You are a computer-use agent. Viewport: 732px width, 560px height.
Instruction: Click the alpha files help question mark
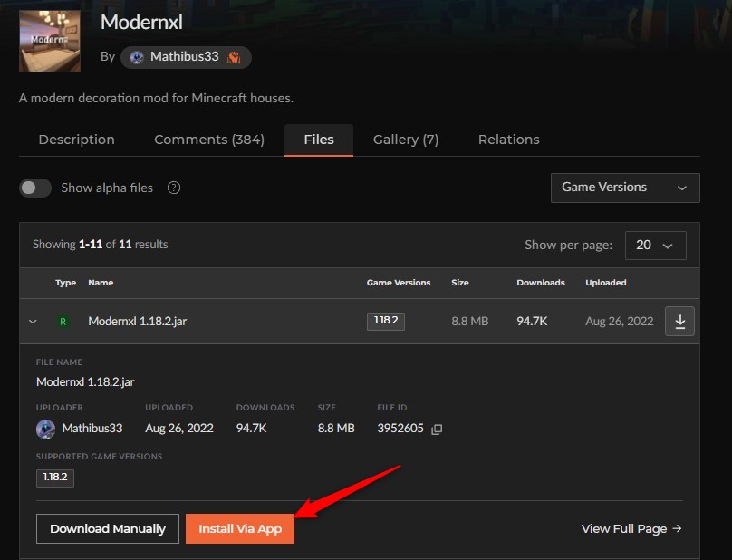point(174,188)
